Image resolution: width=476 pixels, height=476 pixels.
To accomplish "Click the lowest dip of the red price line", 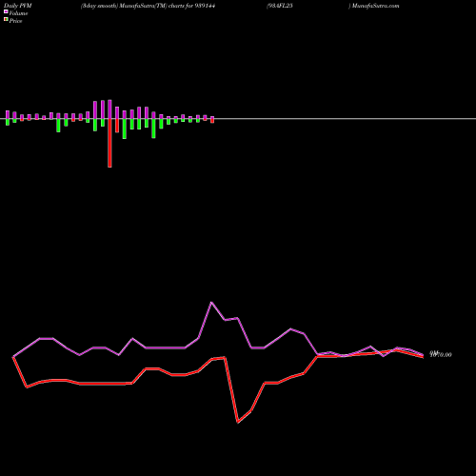I will click(x=238, y=423).
